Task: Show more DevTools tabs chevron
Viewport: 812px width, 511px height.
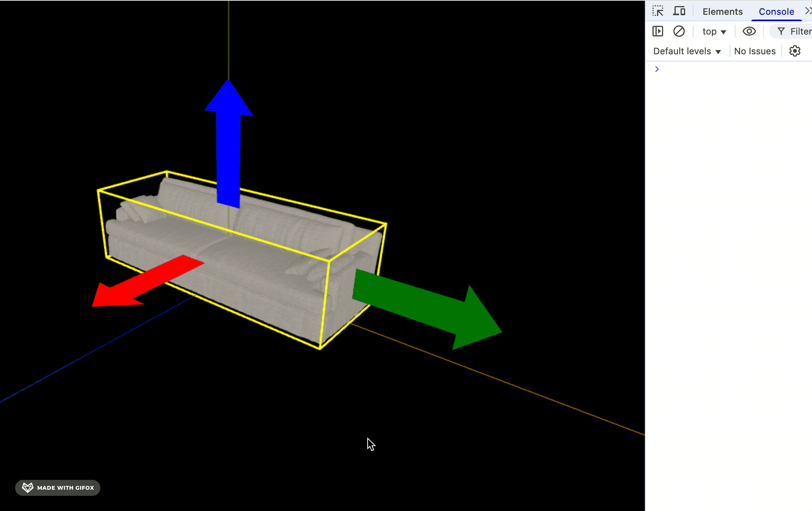Action: click(808, 11)
